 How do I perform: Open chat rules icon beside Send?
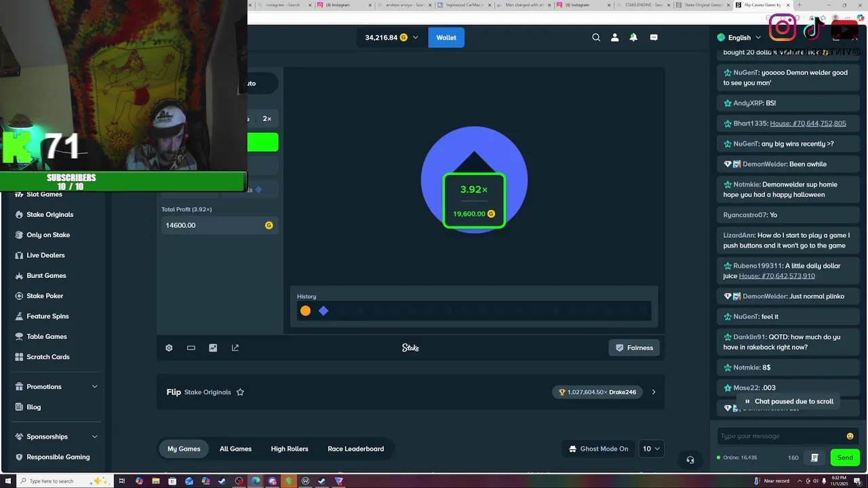click(814, 457)
